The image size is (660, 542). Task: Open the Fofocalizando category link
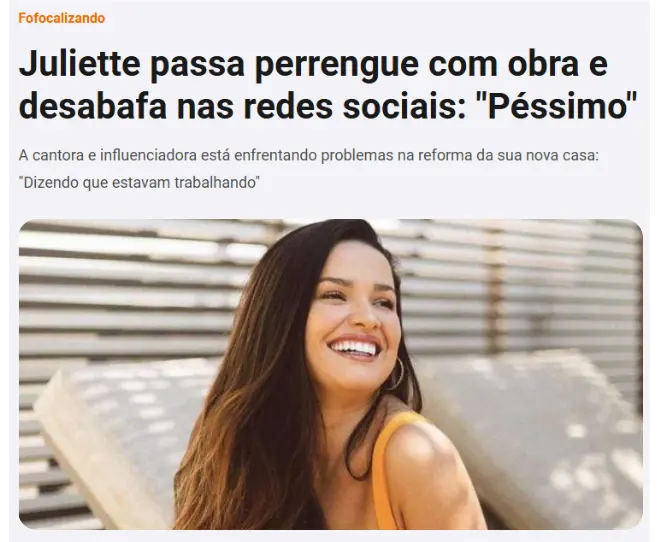61,18
